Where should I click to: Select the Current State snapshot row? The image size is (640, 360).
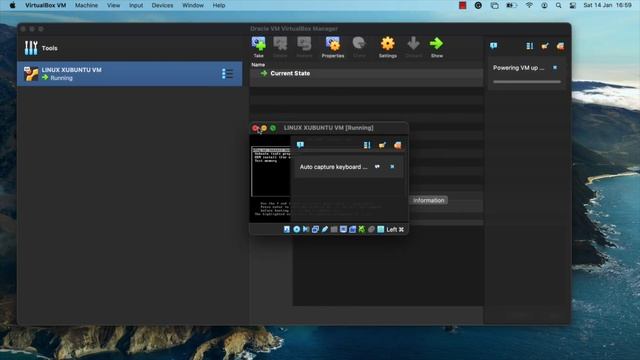pos(366,73)
